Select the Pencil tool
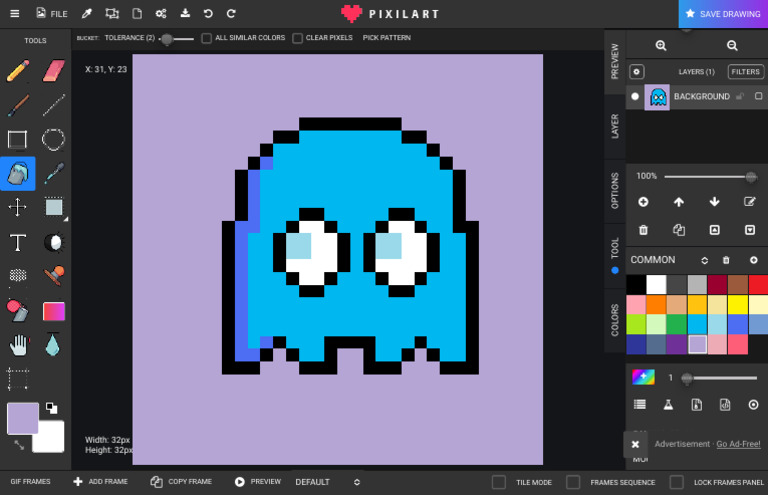The width and height of the screenshot is (768, 495). (18, 71)
